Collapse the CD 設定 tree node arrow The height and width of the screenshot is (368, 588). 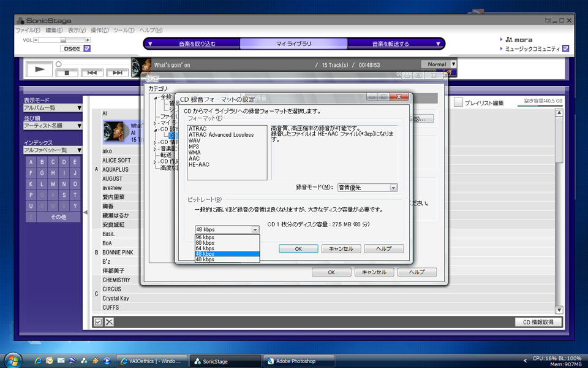click(156, 129)
